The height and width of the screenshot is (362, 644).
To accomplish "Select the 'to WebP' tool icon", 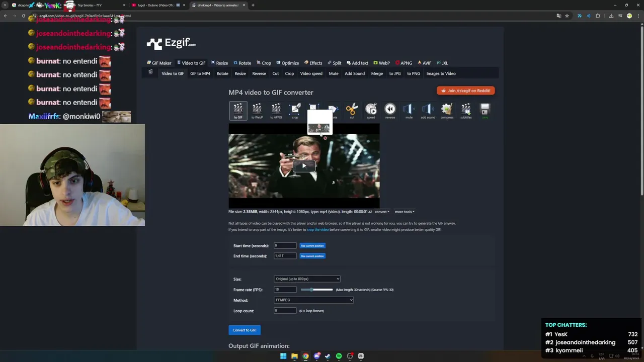I will coord(257,111).
